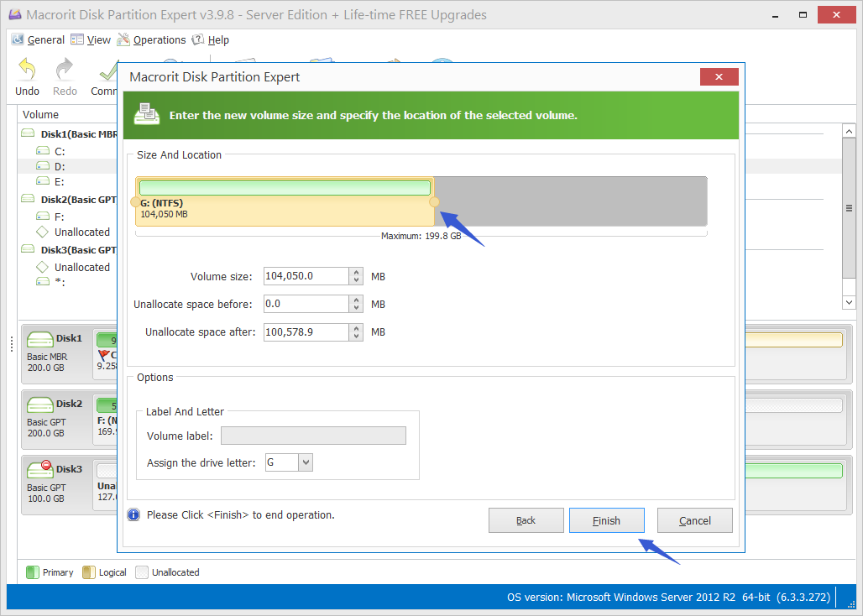Click the Unallocated legend swatch
The width and height of the screenshot is (863, 616).
pos(142,572)
